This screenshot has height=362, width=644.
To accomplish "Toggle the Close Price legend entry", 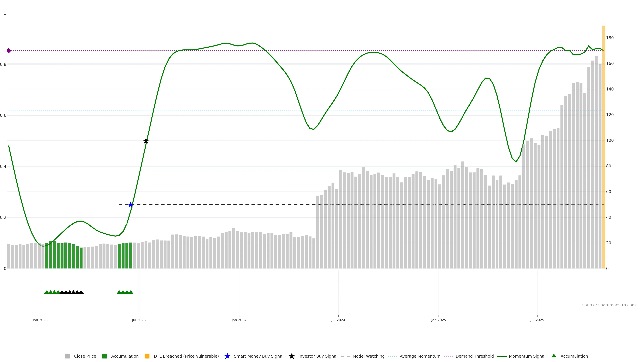I will coord(85,356).
